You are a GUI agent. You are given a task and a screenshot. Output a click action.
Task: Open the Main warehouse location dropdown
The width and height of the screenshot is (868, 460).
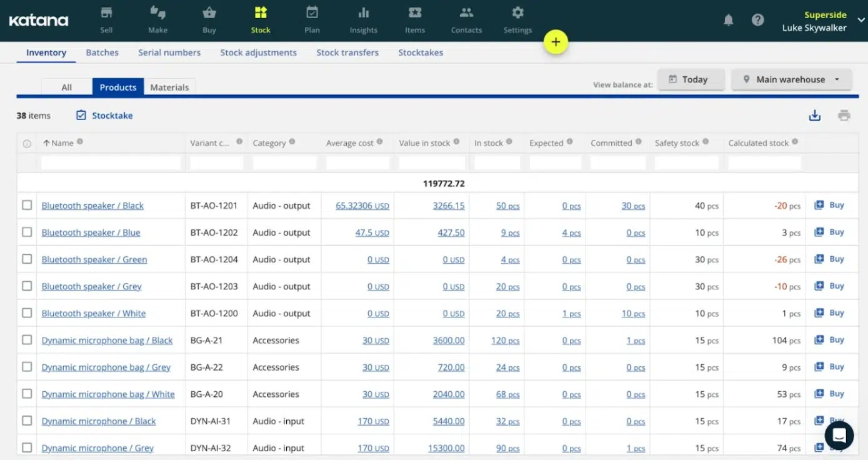tap(791, 79)
